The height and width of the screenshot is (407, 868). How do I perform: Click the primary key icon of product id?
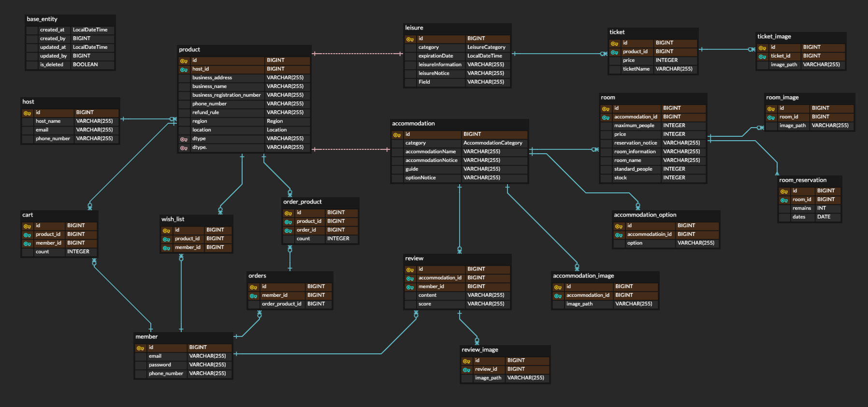point(184,61)
